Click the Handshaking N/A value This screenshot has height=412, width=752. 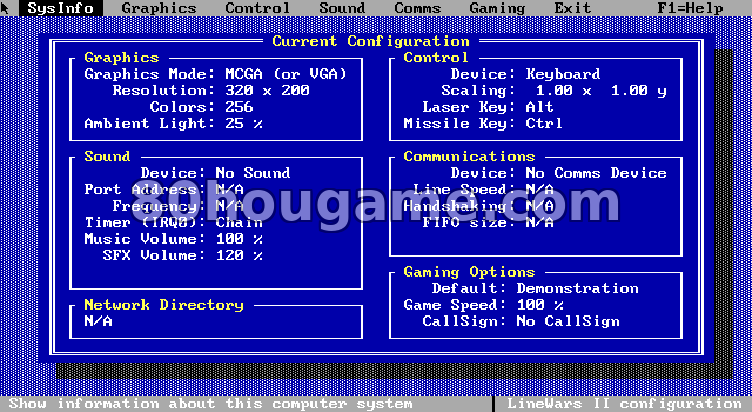[x=540, y=206]
